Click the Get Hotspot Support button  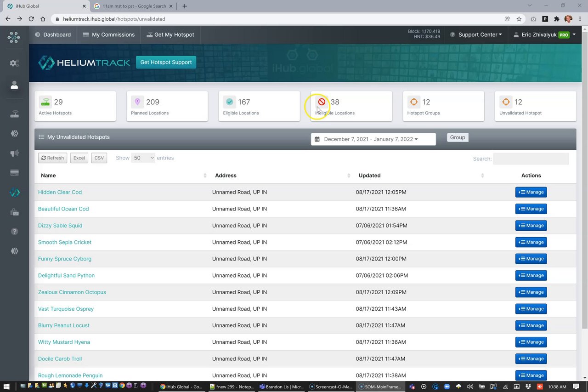[x=166, y=62]
